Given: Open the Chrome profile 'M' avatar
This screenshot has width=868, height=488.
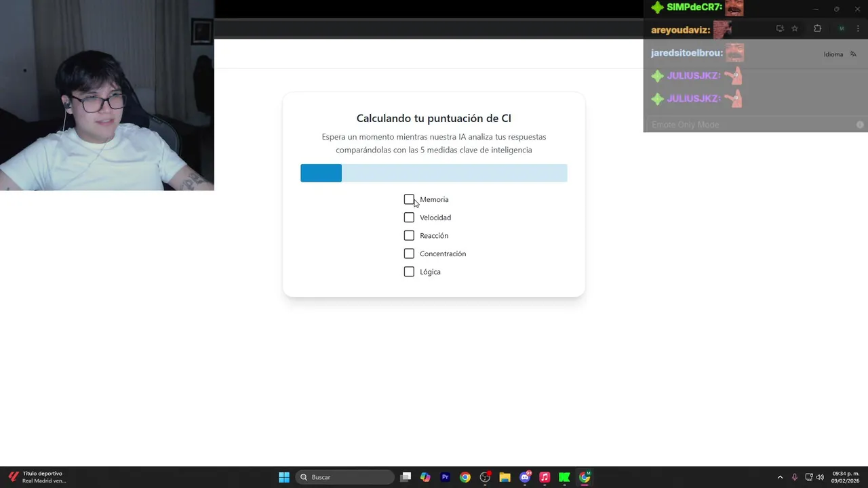Looking at the screenshot, I should coord(842,28).
